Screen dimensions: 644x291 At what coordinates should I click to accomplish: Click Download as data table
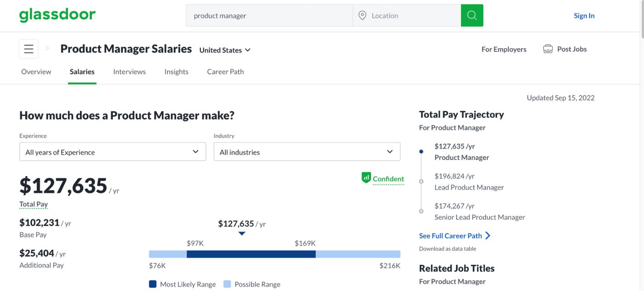(x=448, y=248)
